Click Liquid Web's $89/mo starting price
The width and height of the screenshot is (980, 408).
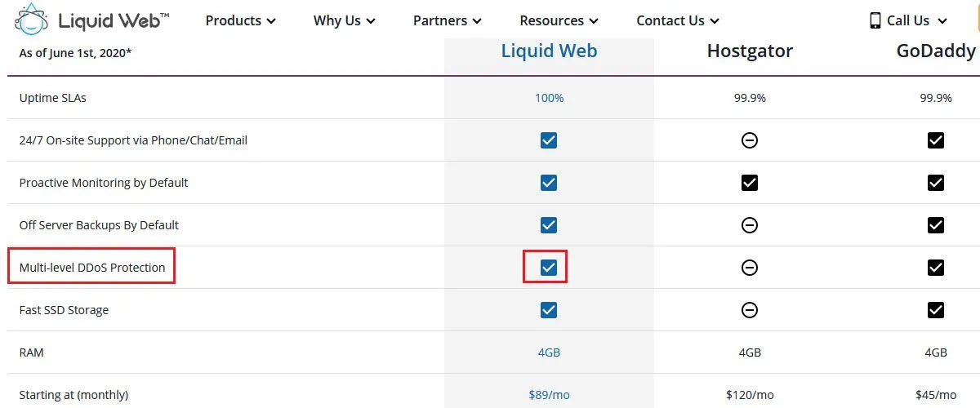coord(549,395)
